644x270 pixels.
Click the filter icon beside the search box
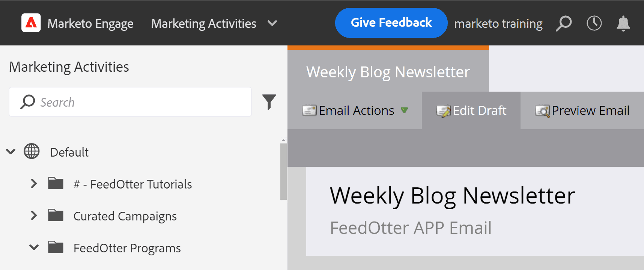(x=269, y=101)
